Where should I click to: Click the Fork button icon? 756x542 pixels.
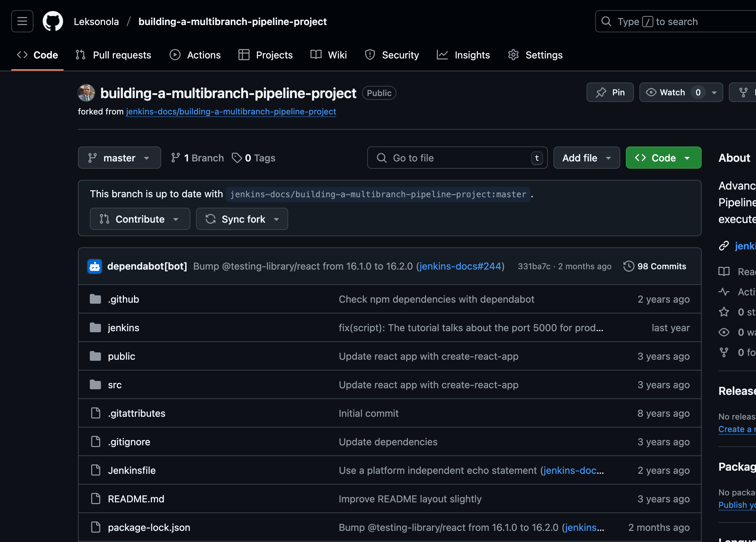(743, 92)
